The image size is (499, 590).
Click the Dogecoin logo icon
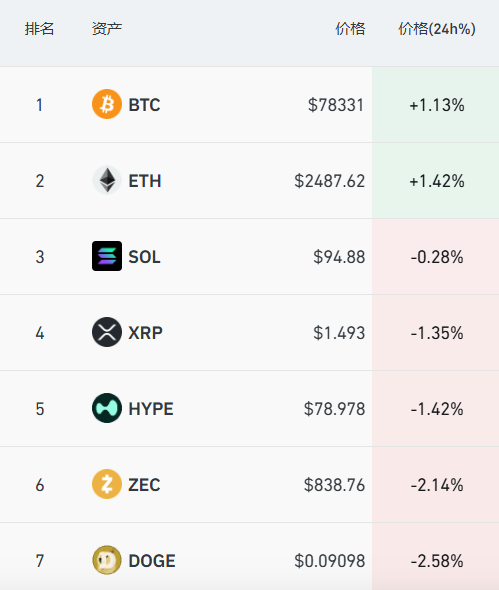pyautogui.click(x=107, y=560)
